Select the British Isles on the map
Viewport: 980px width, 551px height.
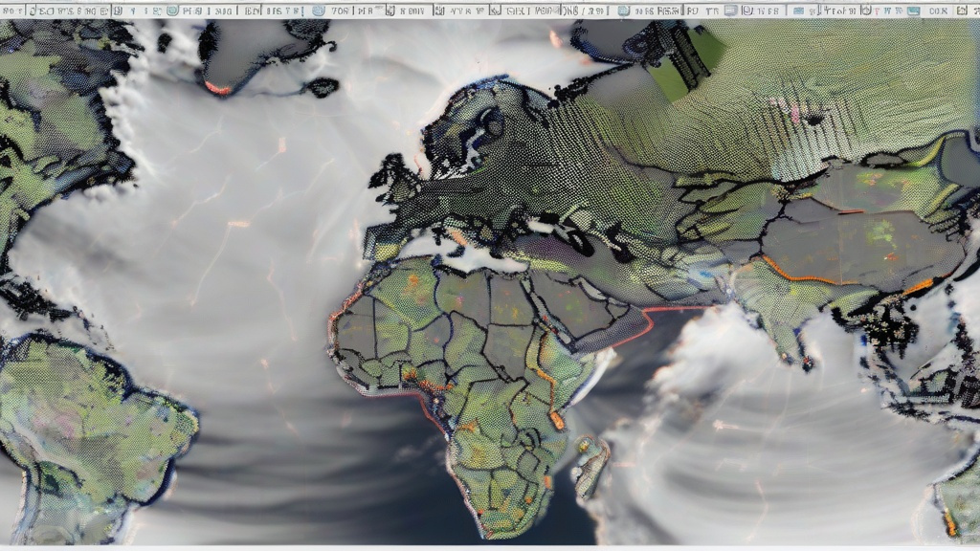[397, 178]
